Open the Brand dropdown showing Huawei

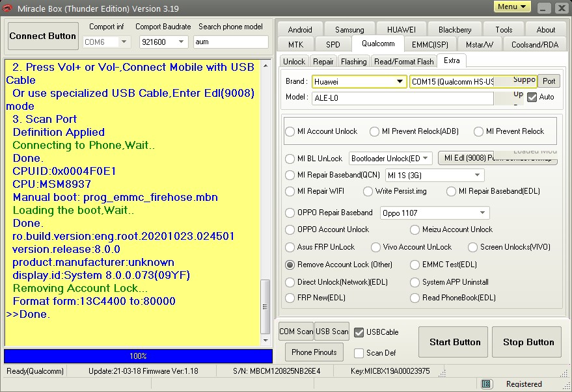[400, 82]
